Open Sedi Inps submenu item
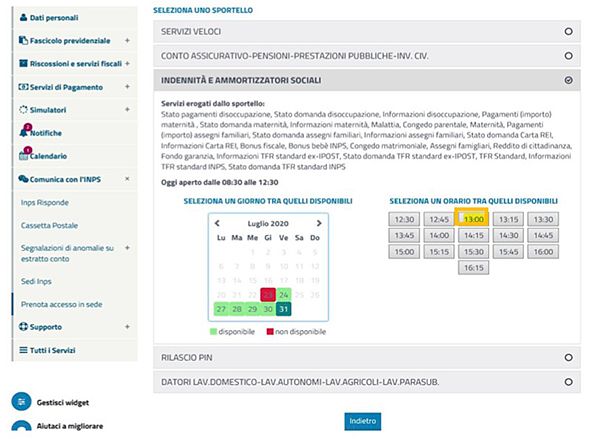Image resolution: width=610 pixels, height=439 pixels. tap(36, 281)
